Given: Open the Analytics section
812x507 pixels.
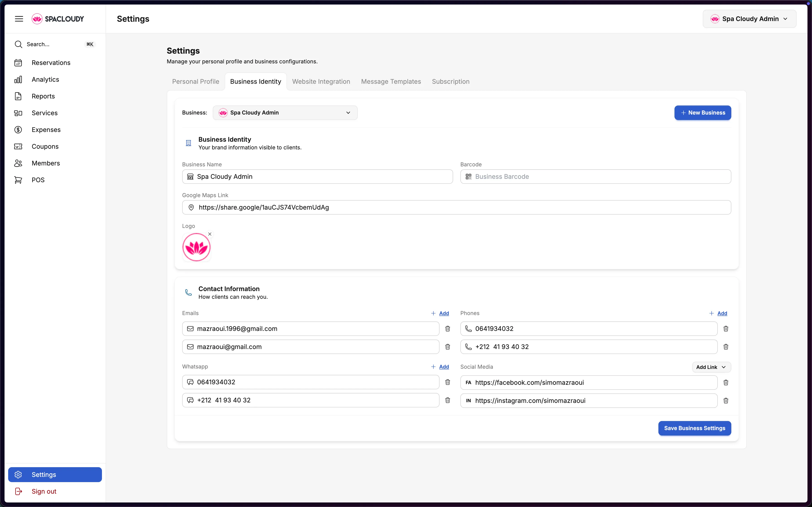Looking at the screenshot, I should [45, 79].
